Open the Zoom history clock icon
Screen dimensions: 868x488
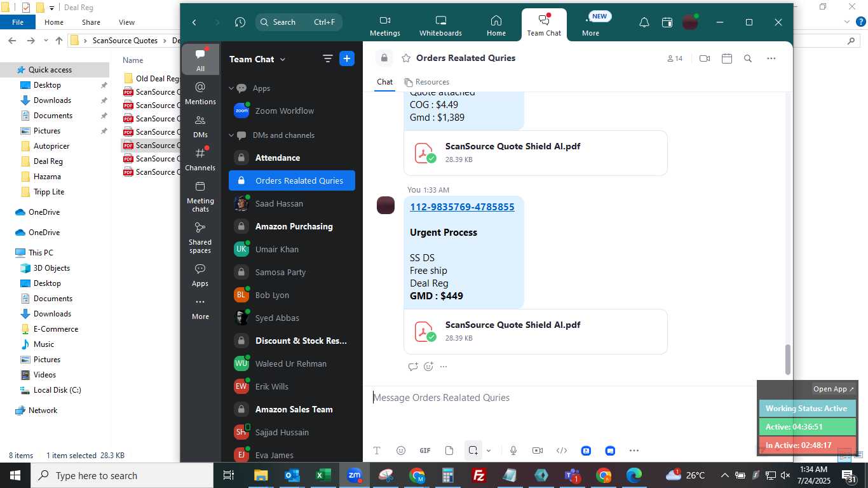(x=240, y=22)
